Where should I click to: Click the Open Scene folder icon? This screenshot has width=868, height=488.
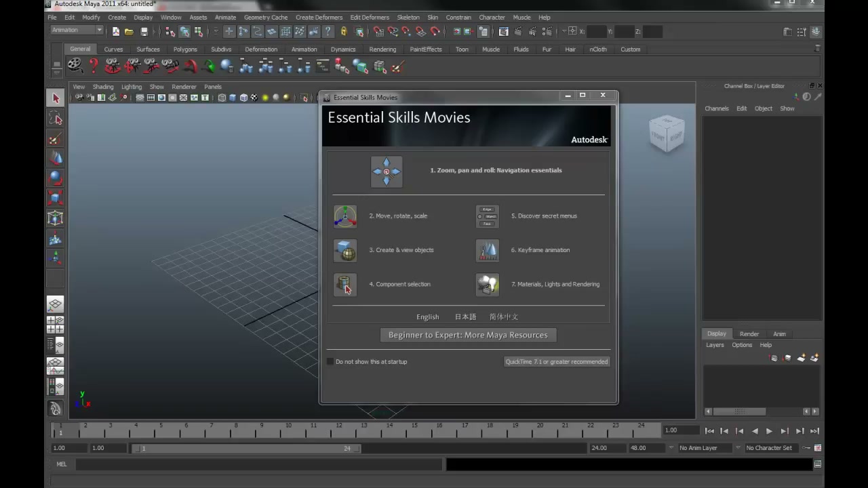(x=129, y=31)
